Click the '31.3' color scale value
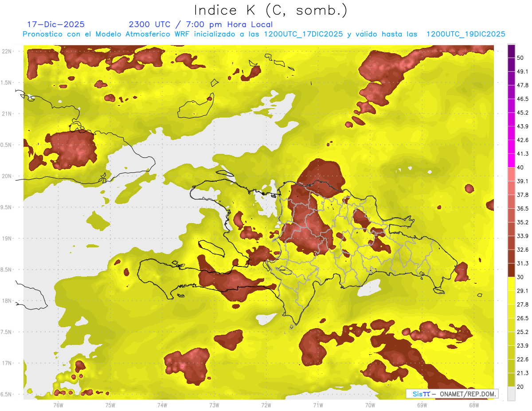532x411 pixels. tap(523, 263)
